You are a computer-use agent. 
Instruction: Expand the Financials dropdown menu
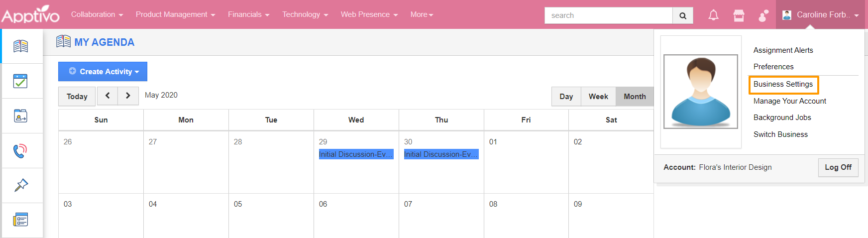coord(248,14)
